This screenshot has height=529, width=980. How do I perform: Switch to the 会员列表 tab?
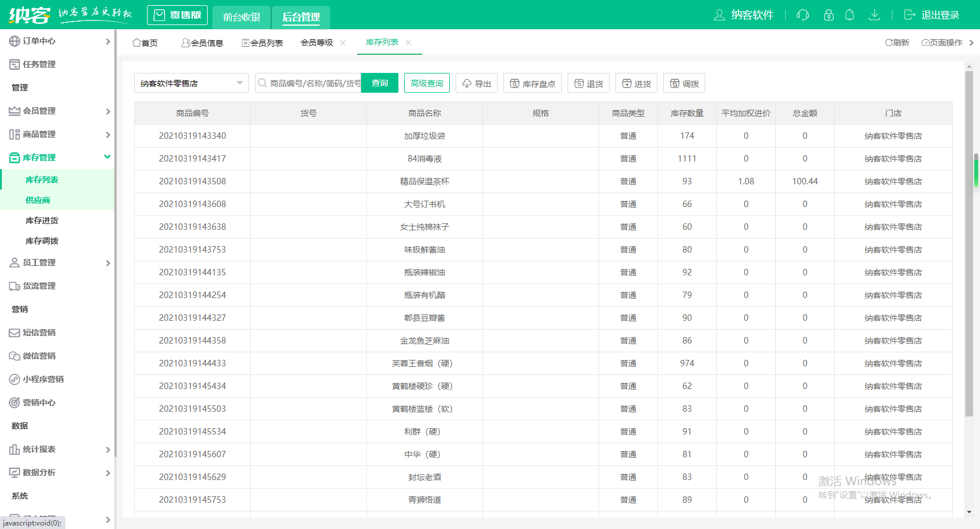[262, 43]
